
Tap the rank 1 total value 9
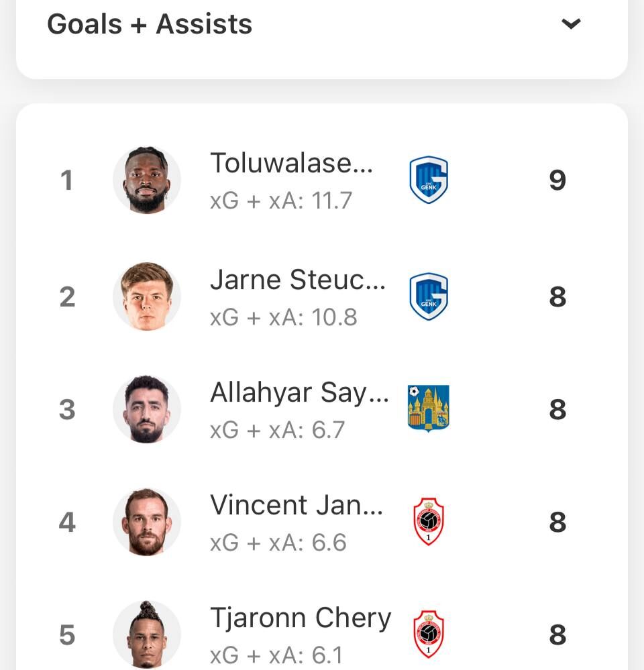point(557,180)
